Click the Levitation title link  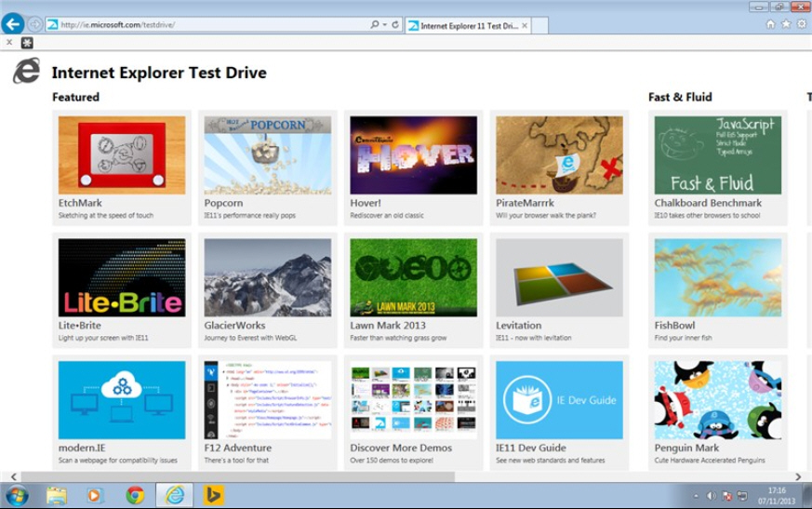(x=518, y=325)
